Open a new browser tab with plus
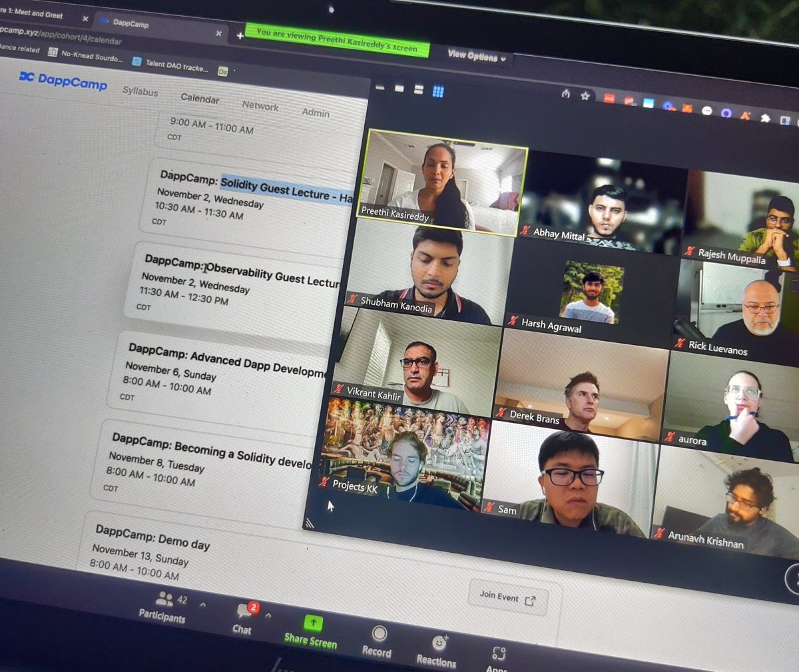Image resolution: width=799 pixels, height=672 pixels. point(240,36)
